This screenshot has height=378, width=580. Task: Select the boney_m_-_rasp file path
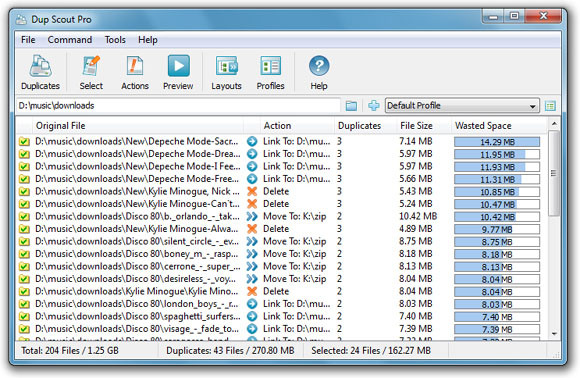pos(137,254)
